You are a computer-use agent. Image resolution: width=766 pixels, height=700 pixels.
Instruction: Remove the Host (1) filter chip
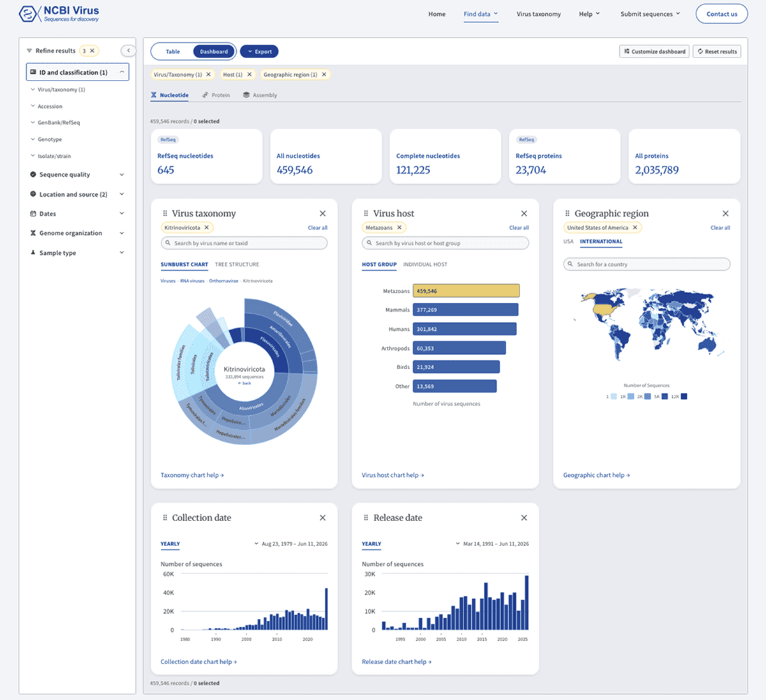click(x=249, y=75)
